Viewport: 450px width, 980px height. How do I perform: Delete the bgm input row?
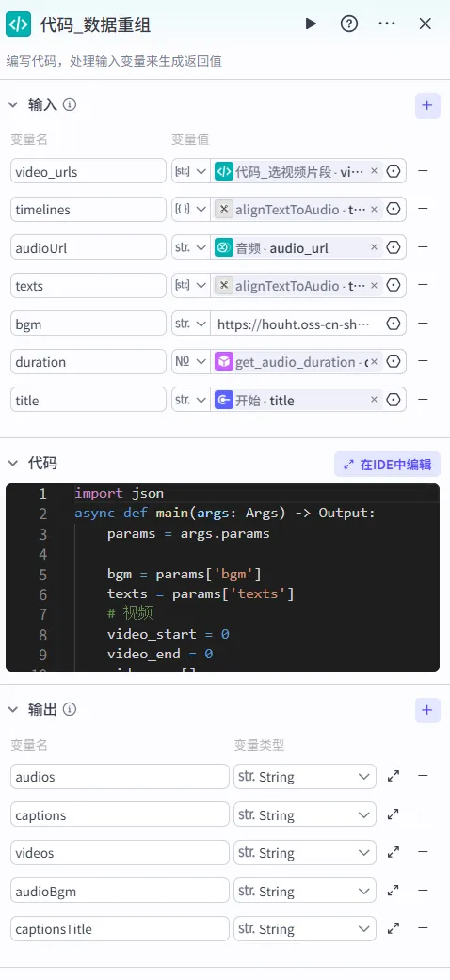(x=423, y=324)
